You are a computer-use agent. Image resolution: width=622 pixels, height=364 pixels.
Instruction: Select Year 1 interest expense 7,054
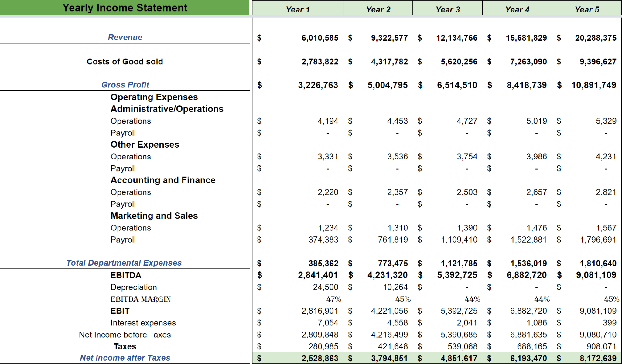[328, 323]
